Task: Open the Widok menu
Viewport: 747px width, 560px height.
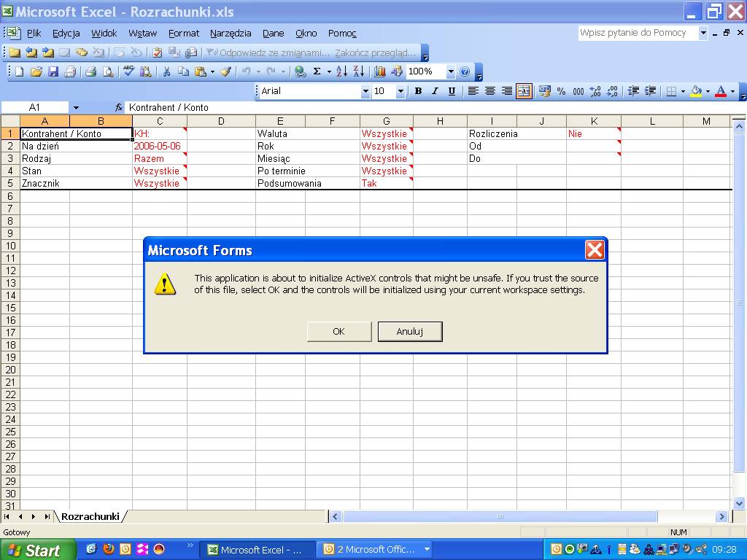Action: pos(104,34)
